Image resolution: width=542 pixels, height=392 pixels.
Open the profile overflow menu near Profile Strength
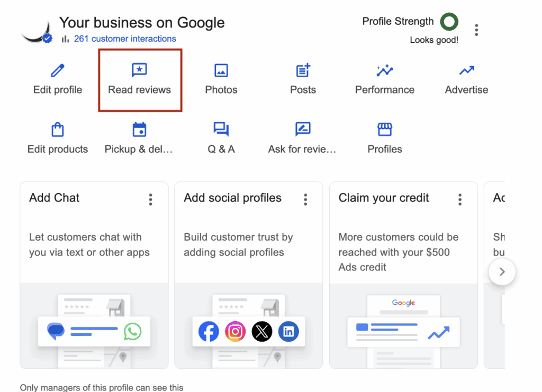476,30
